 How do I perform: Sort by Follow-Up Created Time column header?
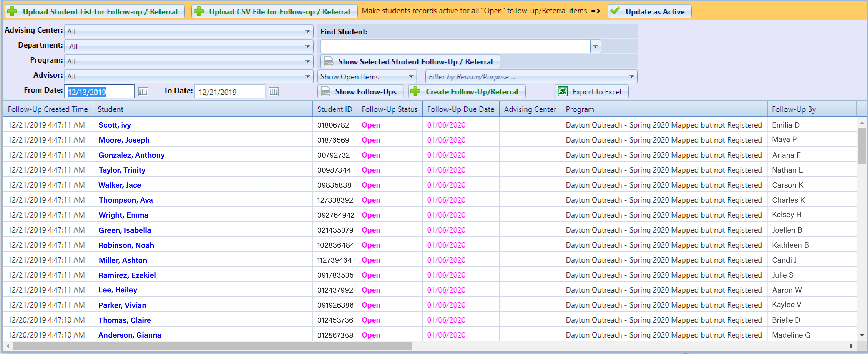pos(48,109)
